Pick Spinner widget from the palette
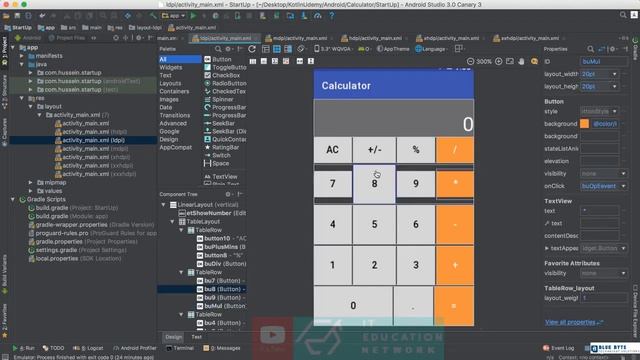The width and height of the screenshot is (640, 360). coord(219,99)
